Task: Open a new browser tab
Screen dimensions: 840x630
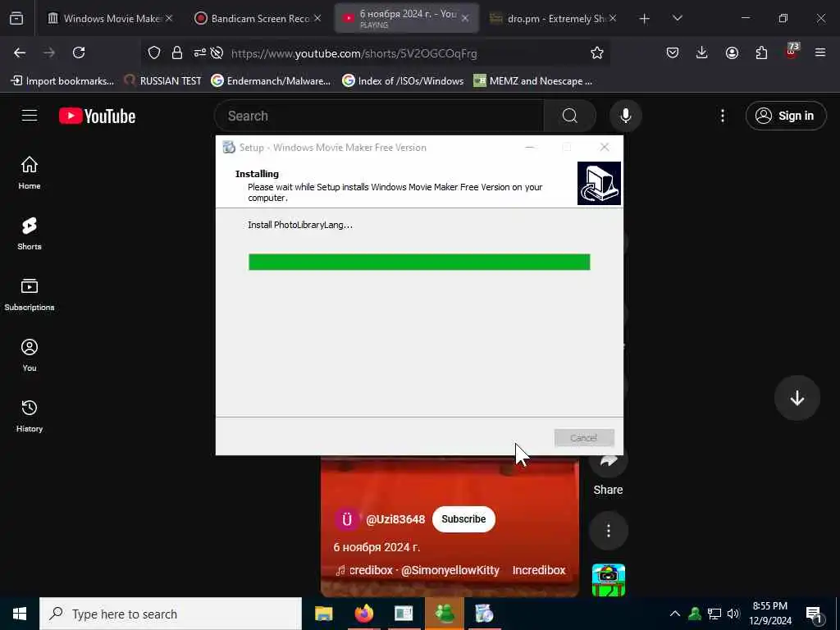Action: 645,18
